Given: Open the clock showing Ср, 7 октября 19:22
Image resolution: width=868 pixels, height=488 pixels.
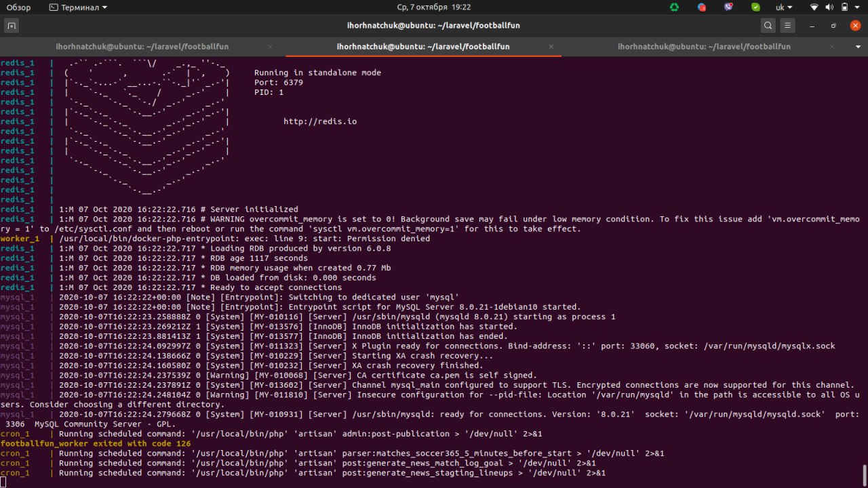Looking at the screenshot, I should pos(434,7).
